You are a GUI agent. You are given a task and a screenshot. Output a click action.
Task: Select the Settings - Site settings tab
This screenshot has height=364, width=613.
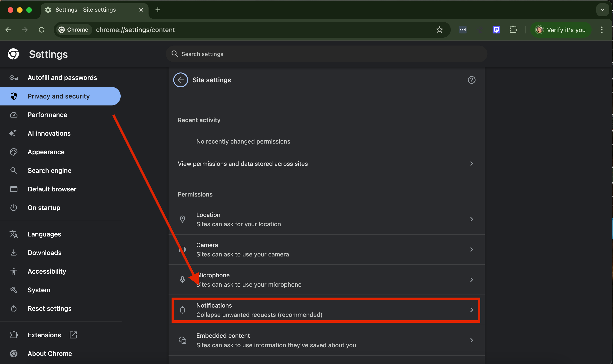[94, 10]
